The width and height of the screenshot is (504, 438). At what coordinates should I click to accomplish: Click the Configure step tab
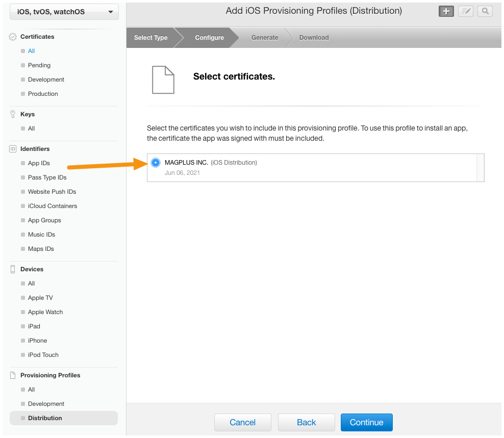coord(209,38)
